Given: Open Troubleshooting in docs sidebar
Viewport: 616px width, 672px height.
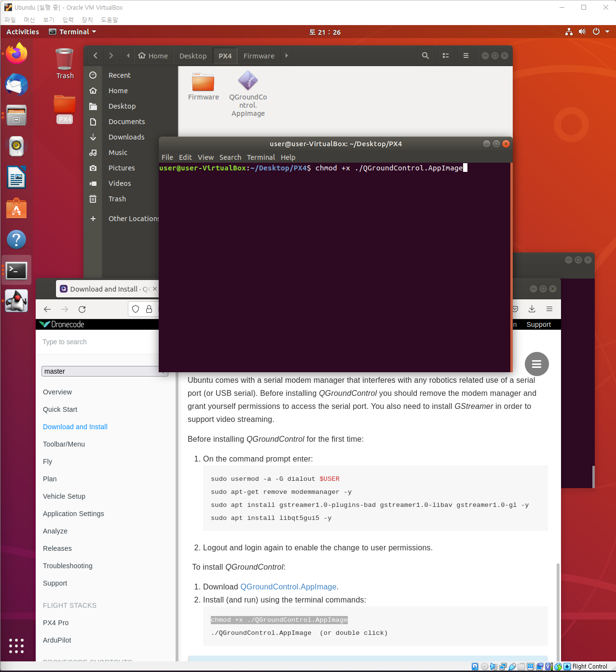Looking at the screenshot, I should (68, 566).
